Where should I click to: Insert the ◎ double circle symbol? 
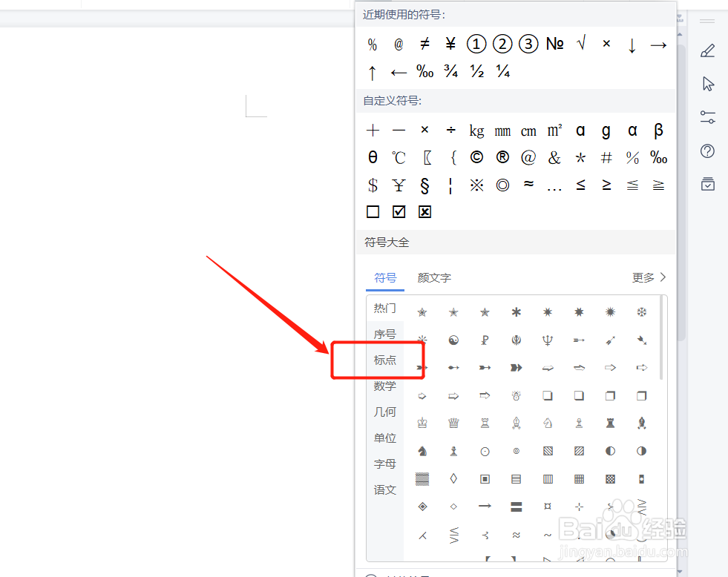click(x=503, y=185)
